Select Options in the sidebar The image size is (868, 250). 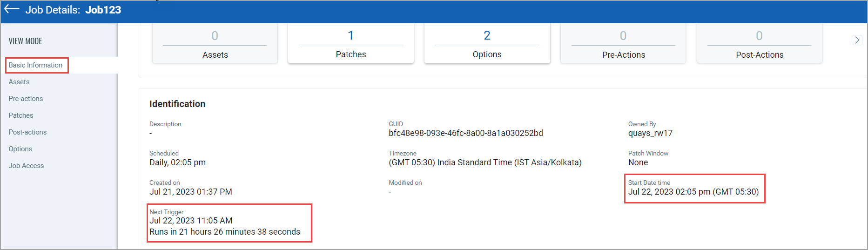click(20, 149)
